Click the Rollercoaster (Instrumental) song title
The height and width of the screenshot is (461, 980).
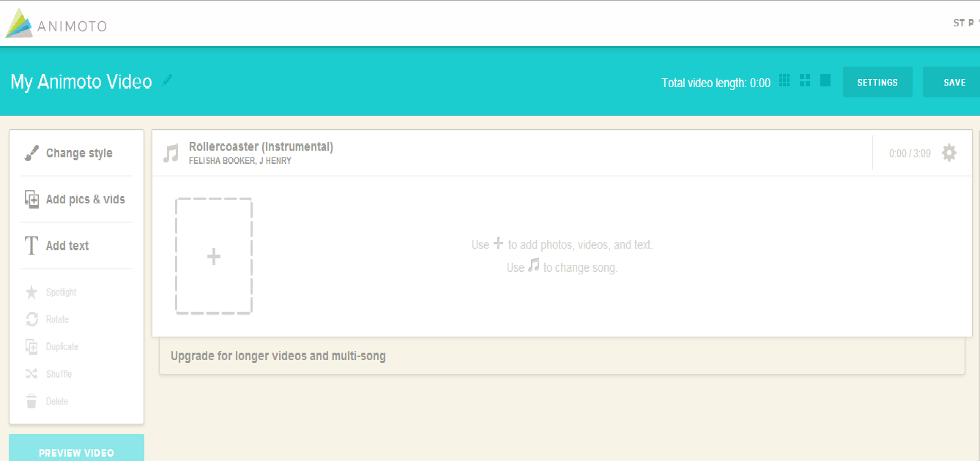click(261, 146)
